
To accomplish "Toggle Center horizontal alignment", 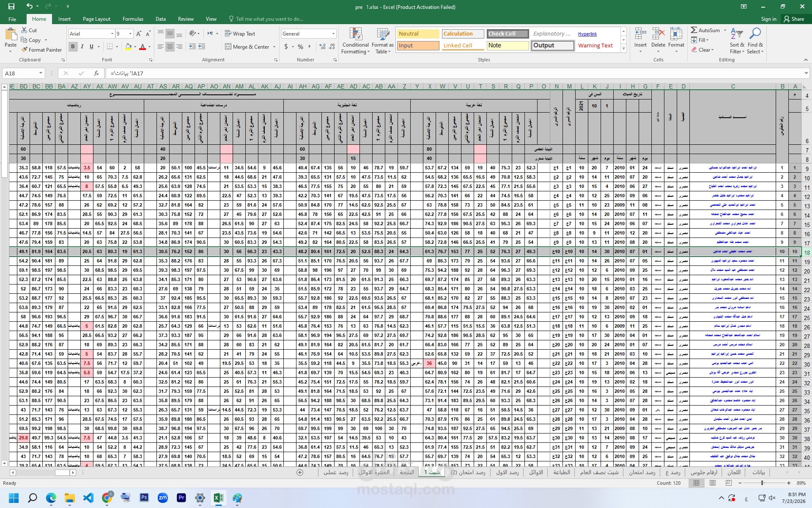I will [170, 47].
